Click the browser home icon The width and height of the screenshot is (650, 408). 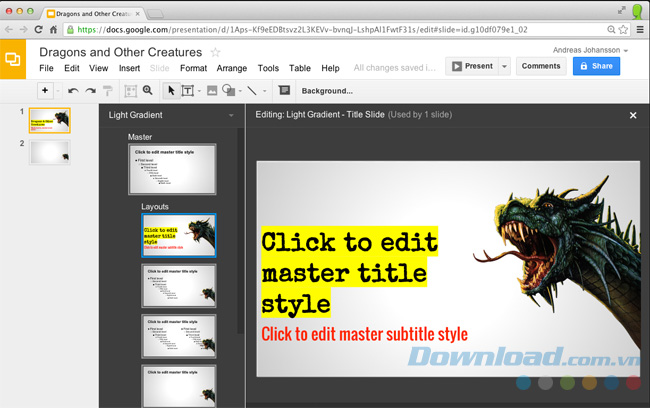[53, 29]
